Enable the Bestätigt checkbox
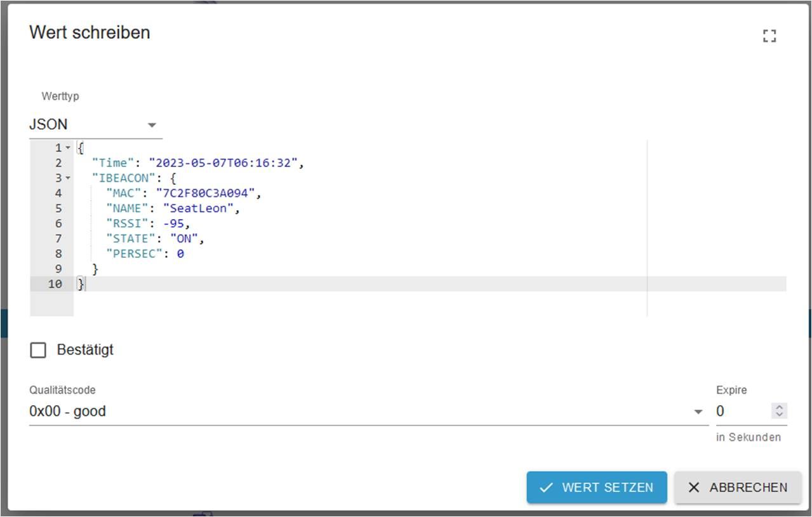 (x=38, y=350)
